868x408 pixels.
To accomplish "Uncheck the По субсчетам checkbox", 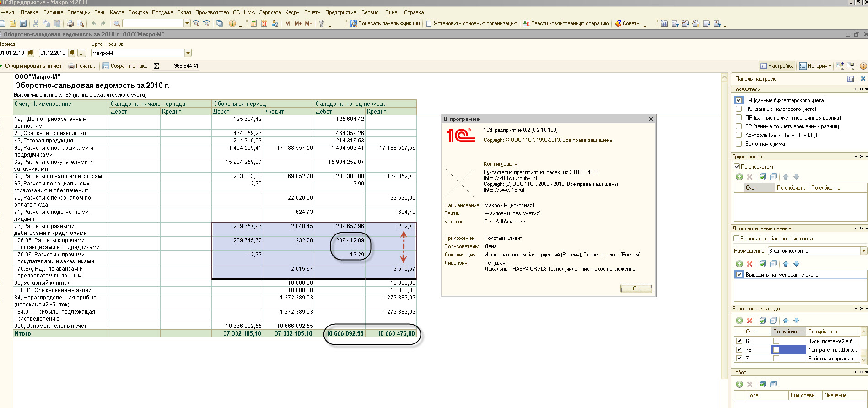I will [x=737, y=167].
